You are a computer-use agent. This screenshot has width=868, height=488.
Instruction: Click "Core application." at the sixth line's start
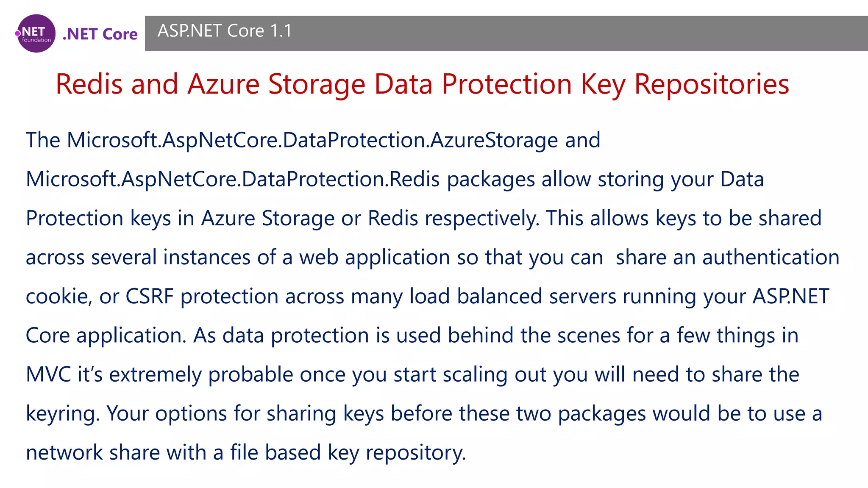pyautogui.click(x=106, y=335)
